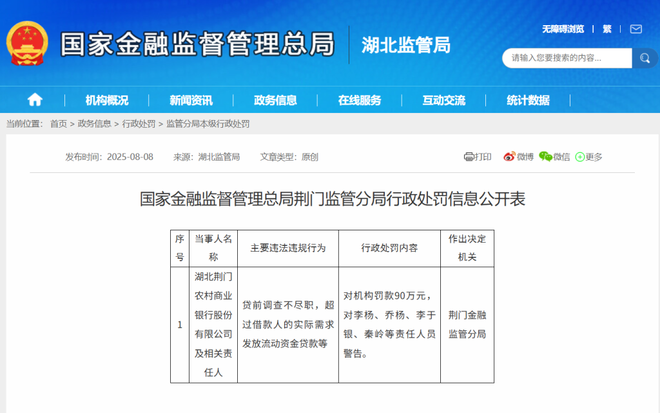Click the 当事人名称 column header

[x=213, y=248]
